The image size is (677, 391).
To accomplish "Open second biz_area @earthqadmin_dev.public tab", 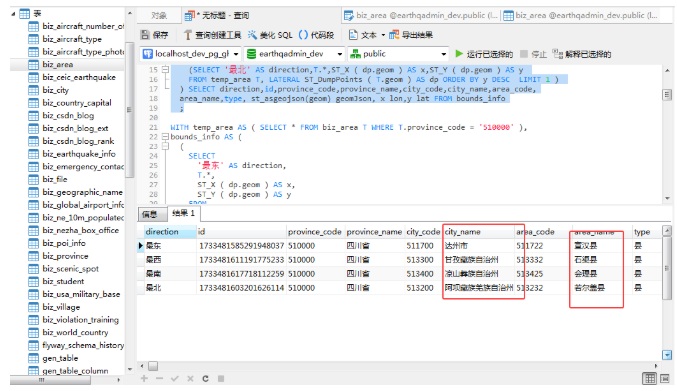I will (581, 16).
